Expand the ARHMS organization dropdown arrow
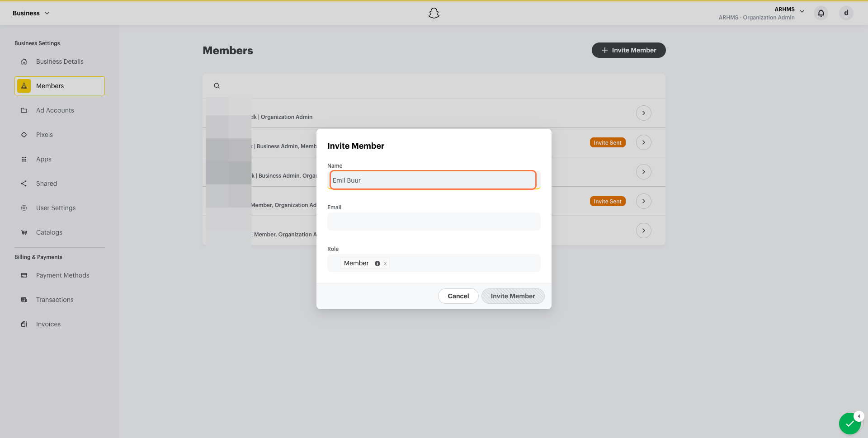The image size is (868, 438). tap(802, 11)
